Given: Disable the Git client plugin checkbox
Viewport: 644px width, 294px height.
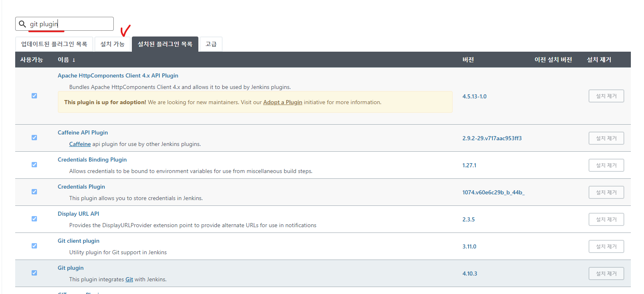Looking at the screenshot, I should click(x=34, y=246).
